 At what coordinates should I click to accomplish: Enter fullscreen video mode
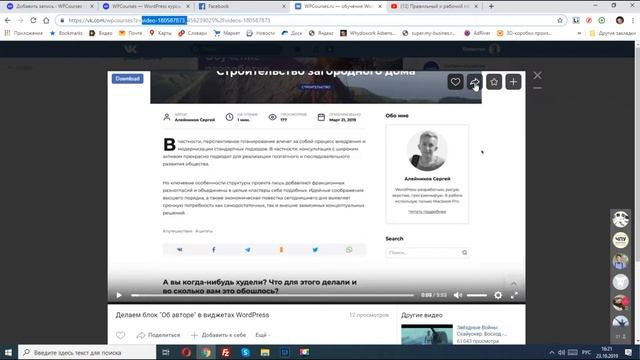tap(514, 295)
